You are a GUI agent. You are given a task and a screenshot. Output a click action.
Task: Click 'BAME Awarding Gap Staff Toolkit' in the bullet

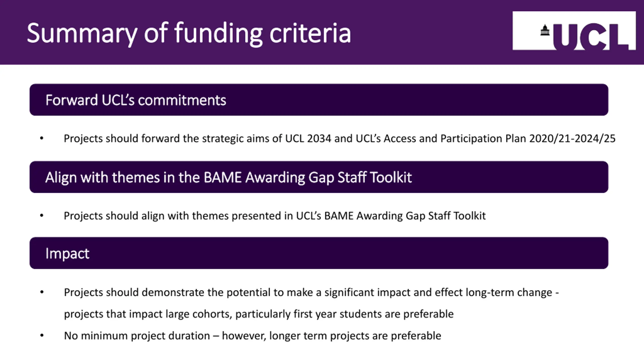point(405,216)
